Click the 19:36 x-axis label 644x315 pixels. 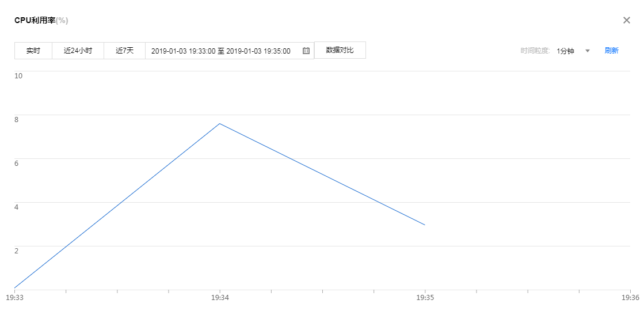point(630,298)
